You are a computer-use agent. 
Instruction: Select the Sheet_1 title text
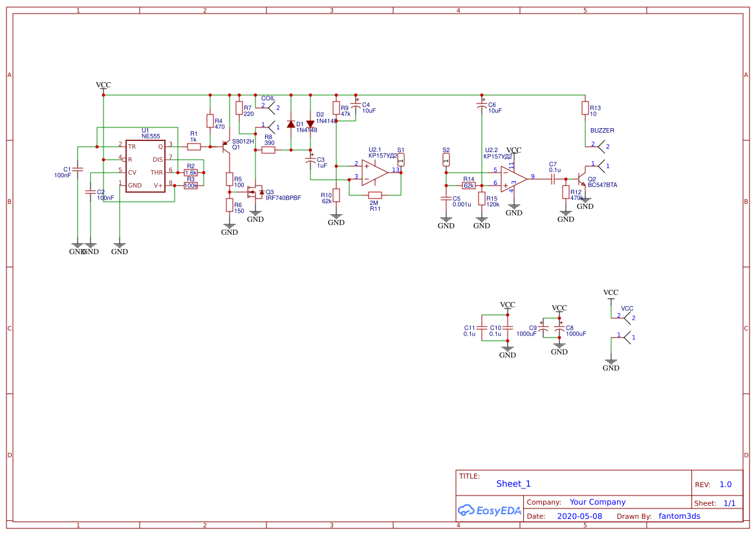click(513, 483)
